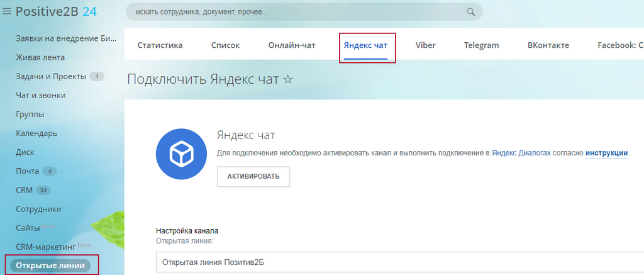The image size is (644, 275).
Task: Open the инструкции link
Action: click(x=607, y=153)
